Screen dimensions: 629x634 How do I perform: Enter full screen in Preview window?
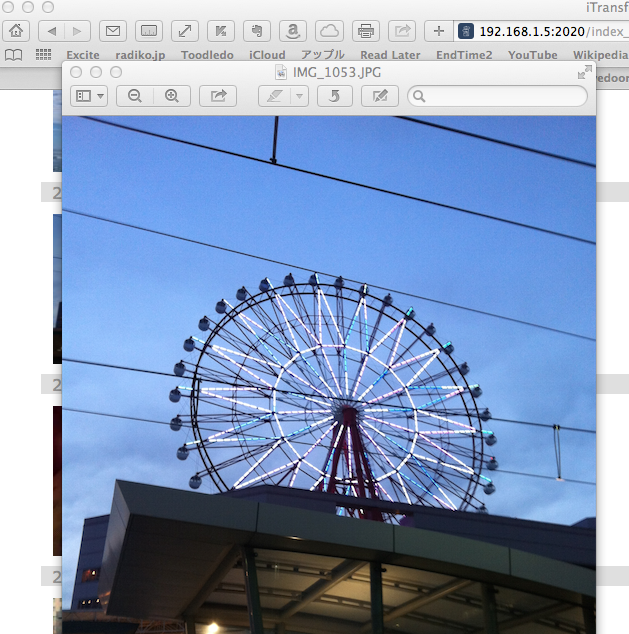pos(585,72)
